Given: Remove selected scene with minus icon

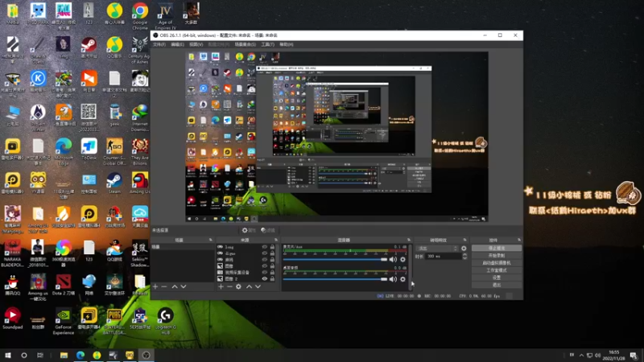Looking at the screenshot, I should (x=164, y=286).
